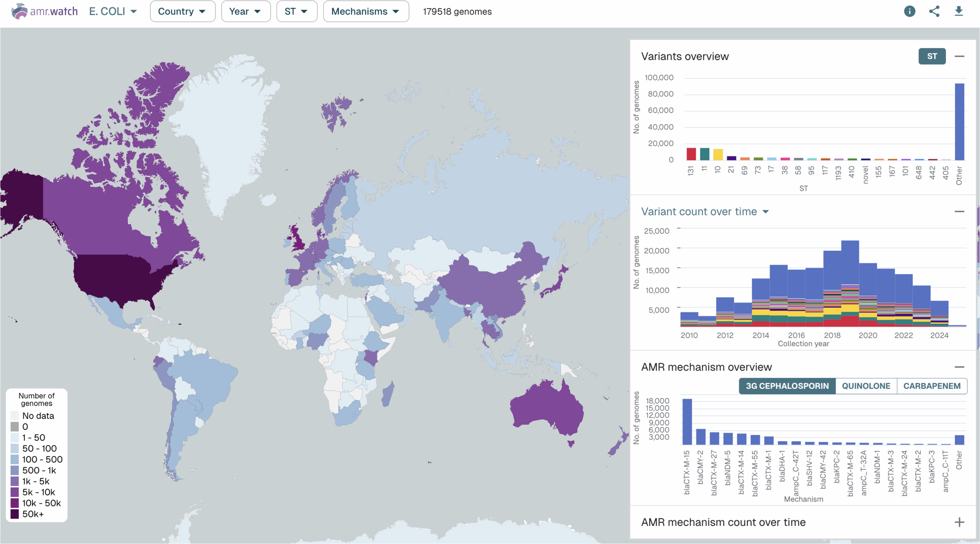Image resolution: width=980 pixels, height=544 pixels.
Task: Switch to the 3G CEPHALOSPORIN tab
Action: coord(787,386)
